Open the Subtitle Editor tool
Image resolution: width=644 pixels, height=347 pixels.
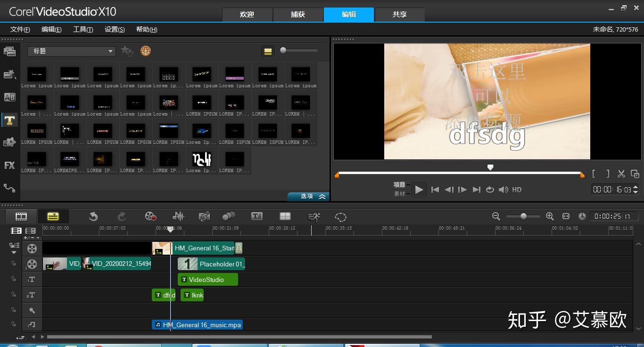[x=257, y=216]
